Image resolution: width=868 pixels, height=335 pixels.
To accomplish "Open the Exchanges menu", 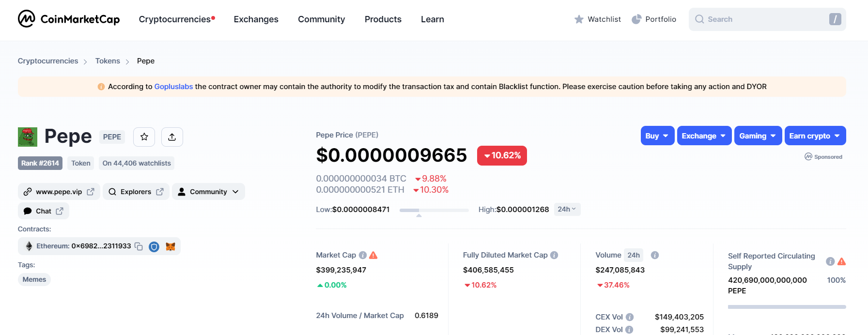I will click(x=256, y=19).
